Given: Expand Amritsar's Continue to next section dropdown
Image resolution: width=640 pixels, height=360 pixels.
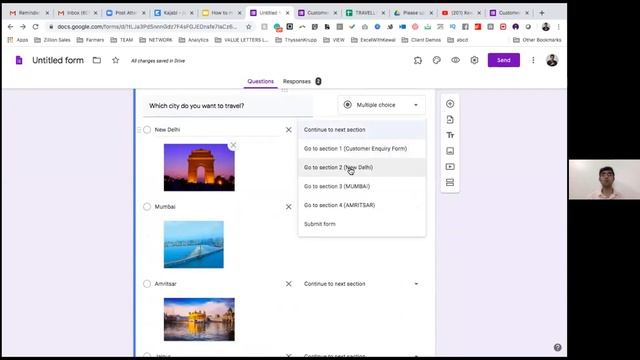Looking at the screenshot, I should point(362,284).
